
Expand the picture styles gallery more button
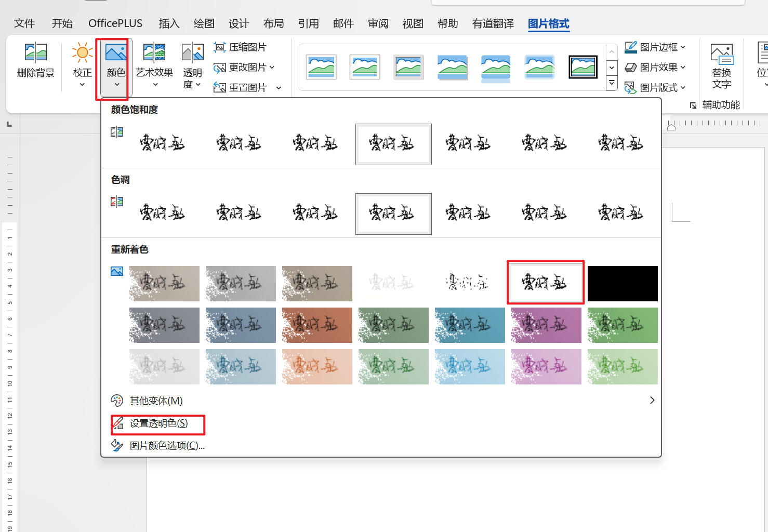612,83
